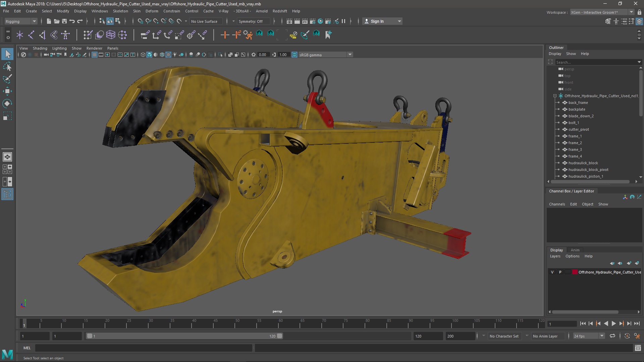Screen dimensions: 644x362
Task: Toggle Snap to Curves icon
Action: [x=148, y=21]
